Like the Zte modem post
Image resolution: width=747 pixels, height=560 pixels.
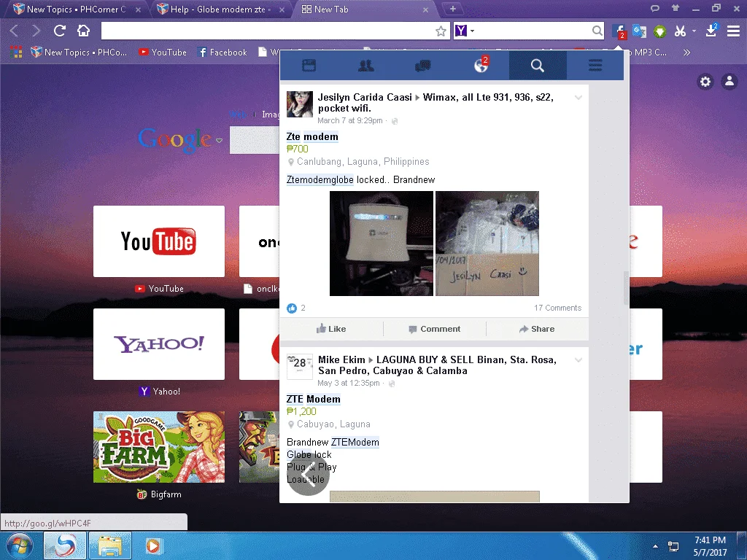331,329
